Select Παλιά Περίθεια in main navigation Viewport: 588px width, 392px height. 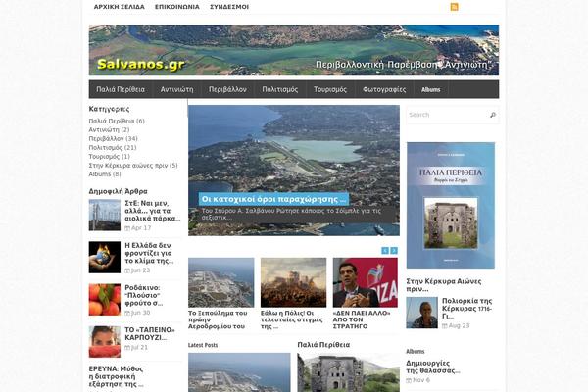pos(121,89)
